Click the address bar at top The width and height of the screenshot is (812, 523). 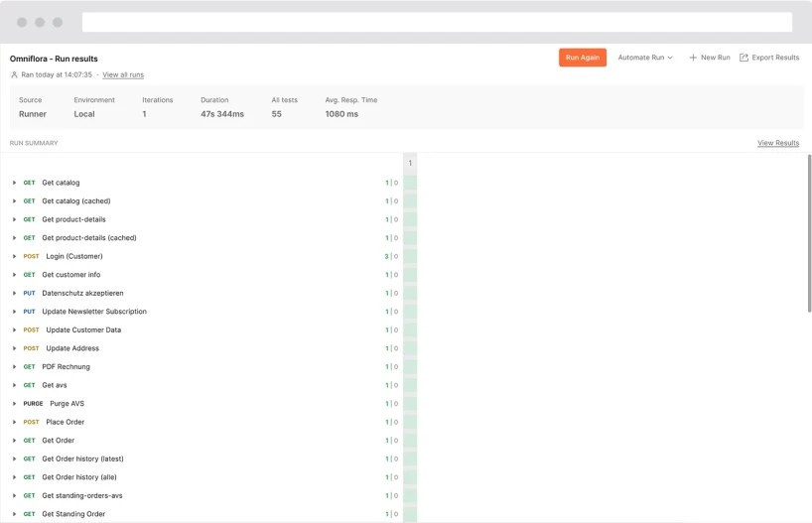tap(437, 22)
